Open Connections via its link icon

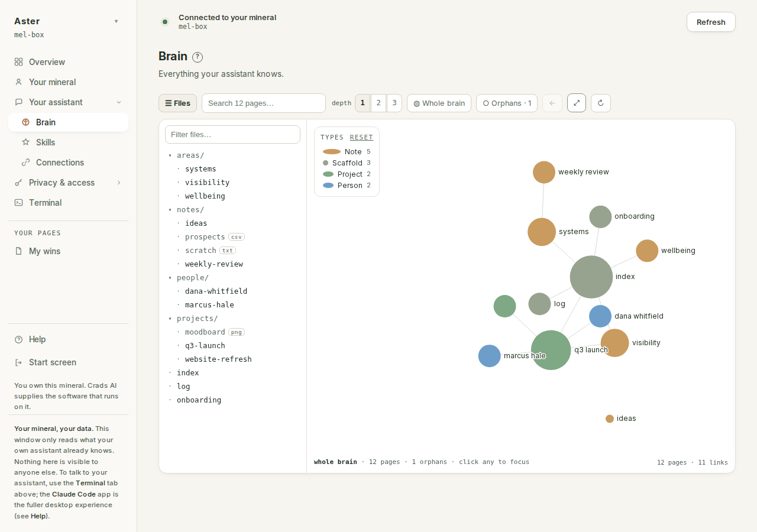[x=25, y=163]
